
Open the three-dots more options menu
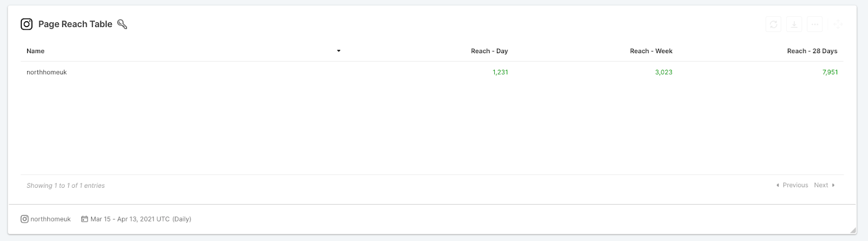click(x=815, y=24)
